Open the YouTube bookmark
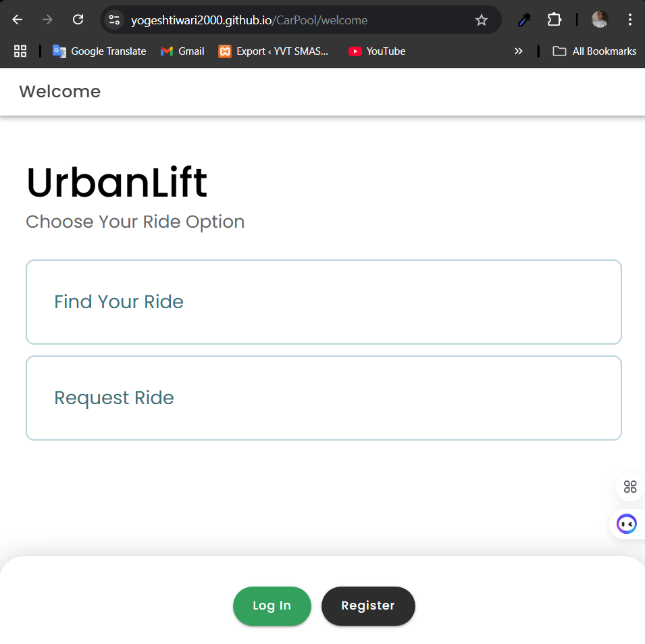The height and width of the screenshot is (644, 645). pyautogui.click(x=377, y=51)
